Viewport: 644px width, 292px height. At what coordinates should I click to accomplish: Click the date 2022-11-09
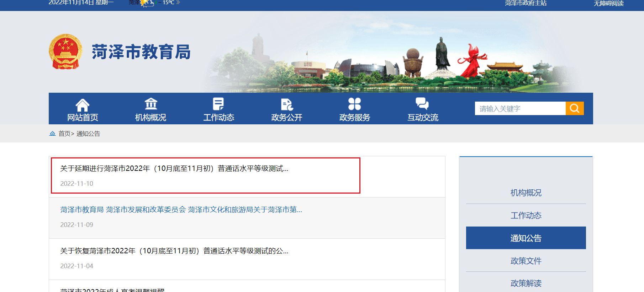77,225
